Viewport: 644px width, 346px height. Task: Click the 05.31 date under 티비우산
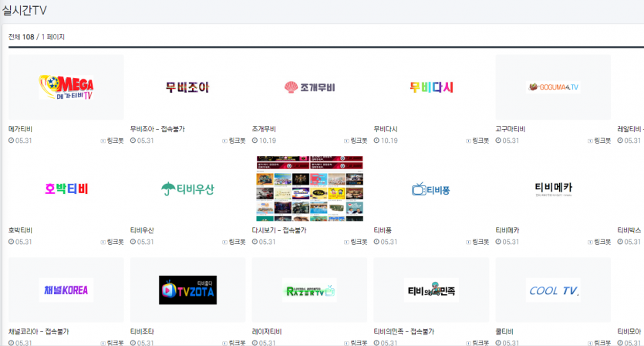tap(146, 242)
